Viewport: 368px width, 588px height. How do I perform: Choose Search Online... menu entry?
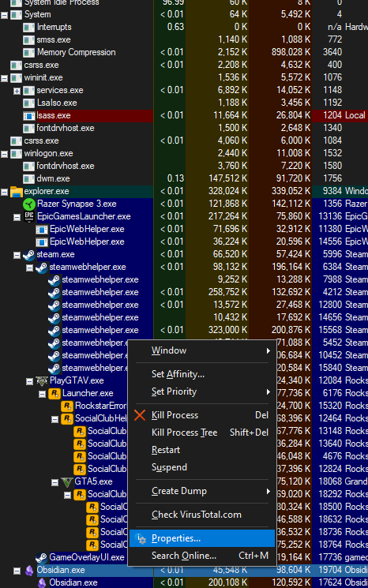(203, 556)
